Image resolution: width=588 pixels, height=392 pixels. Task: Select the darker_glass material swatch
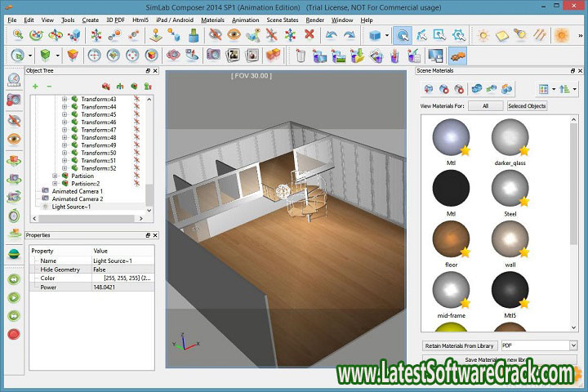coord(510,138)
